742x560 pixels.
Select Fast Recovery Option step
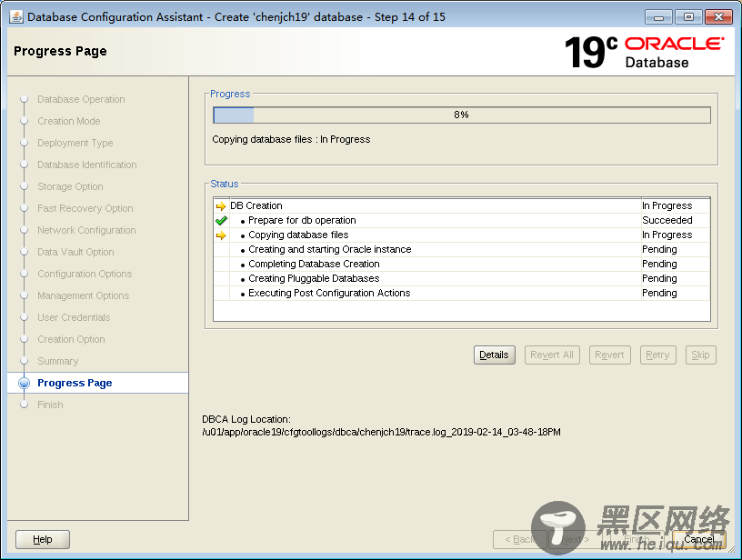click(x=85, y=208)
